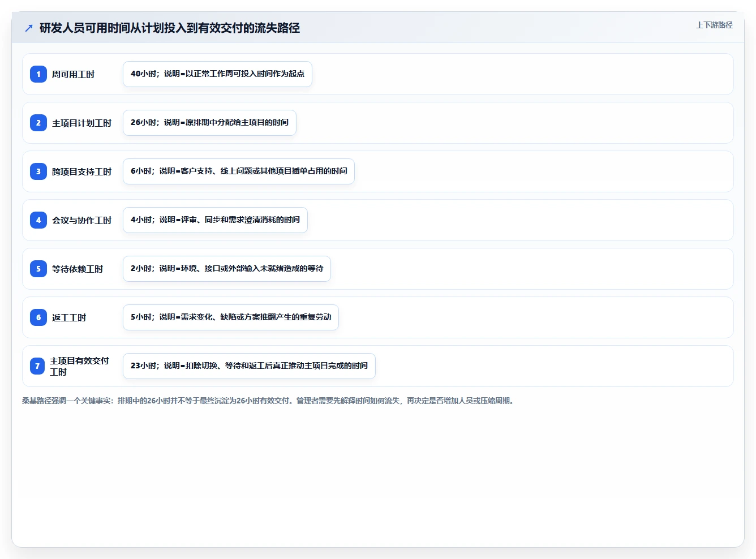Screen dimensions: 756x559
Task: Select step number 4 badge
Action: [38, 220]
